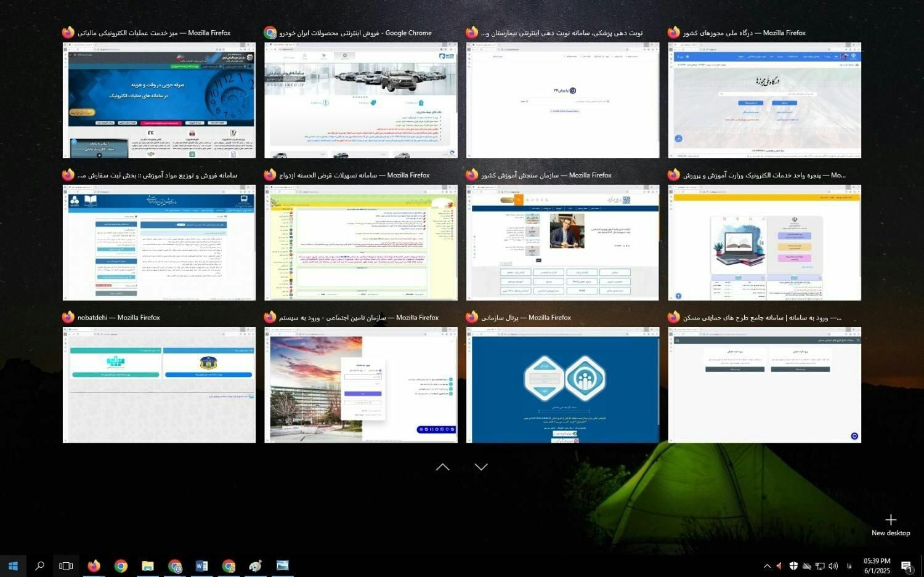Open Windows Security from the system tray
Screen dimensions: 924x577
coord(794,566)
